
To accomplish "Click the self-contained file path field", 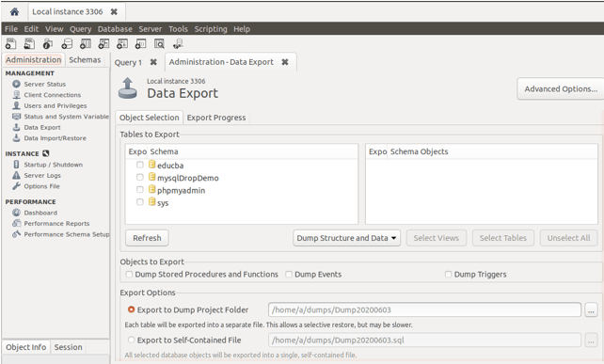I will (424, 340).
